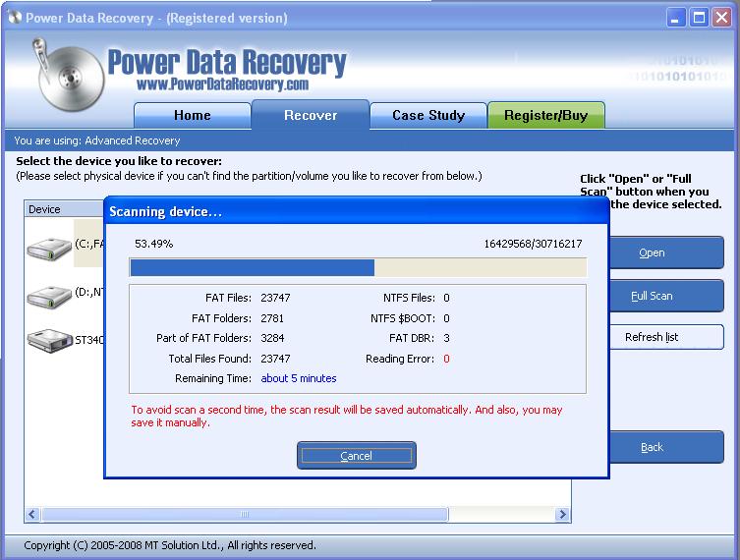Click the Open button
This screenshot has width=740, height=560.
[666, 252]
